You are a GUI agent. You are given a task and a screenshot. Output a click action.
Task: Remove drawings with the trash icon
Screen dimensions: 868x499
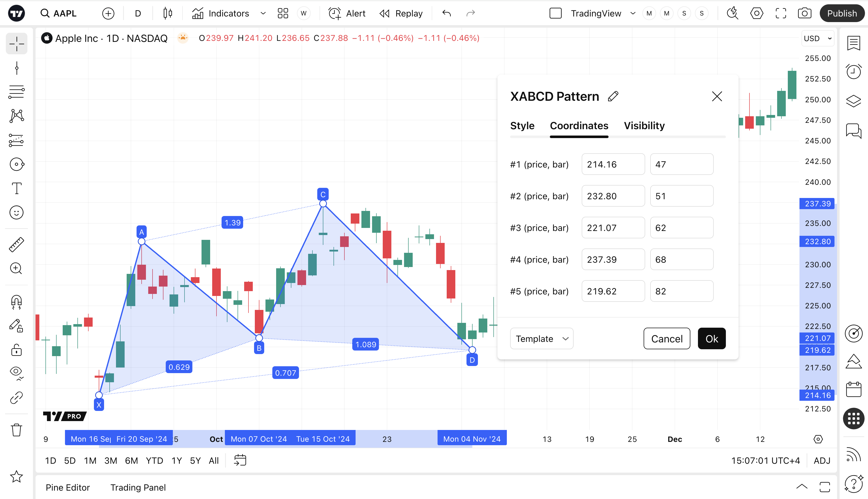pyautogui.click(x=16, y=430)
